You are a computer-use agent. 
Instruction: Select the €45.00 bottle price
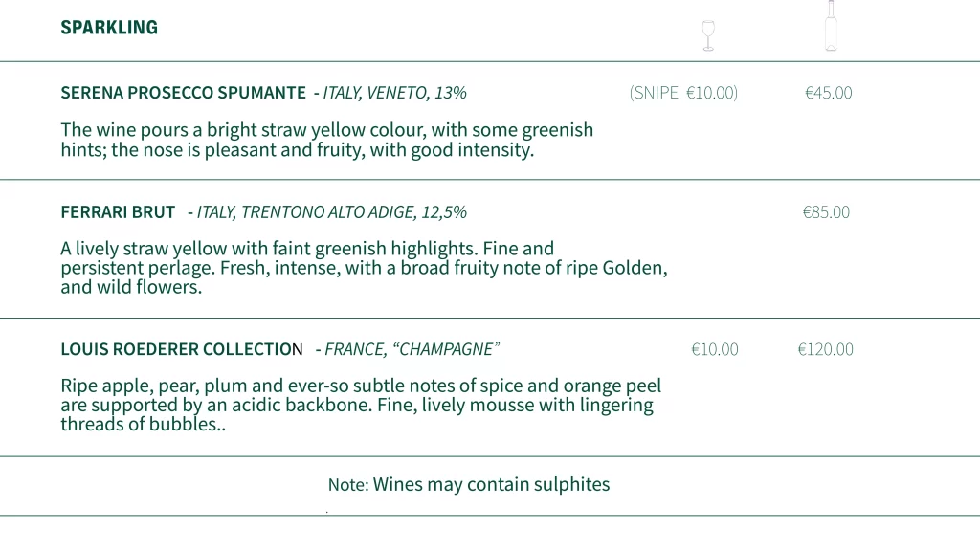(828, 93)
